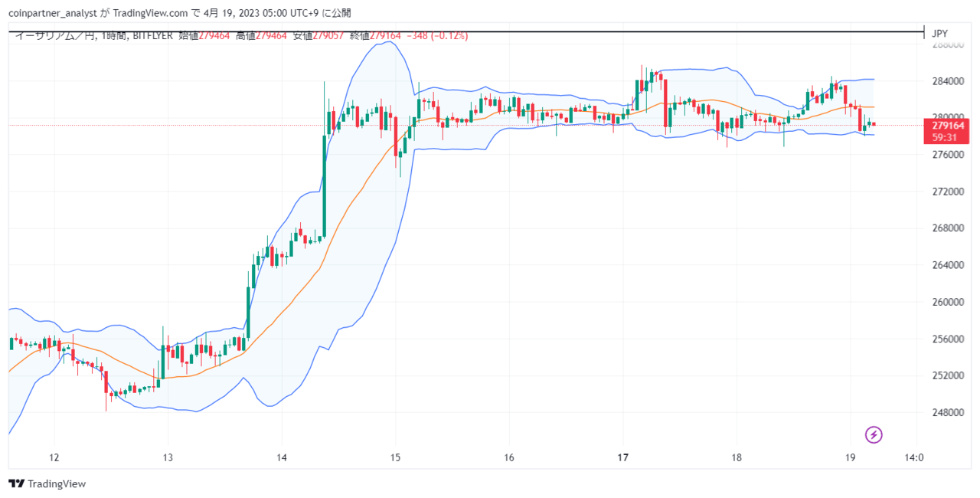The height and width of the screenshot is (498, 980).
Task: Click the 284000 price axis label
Action: click(948, 81)
